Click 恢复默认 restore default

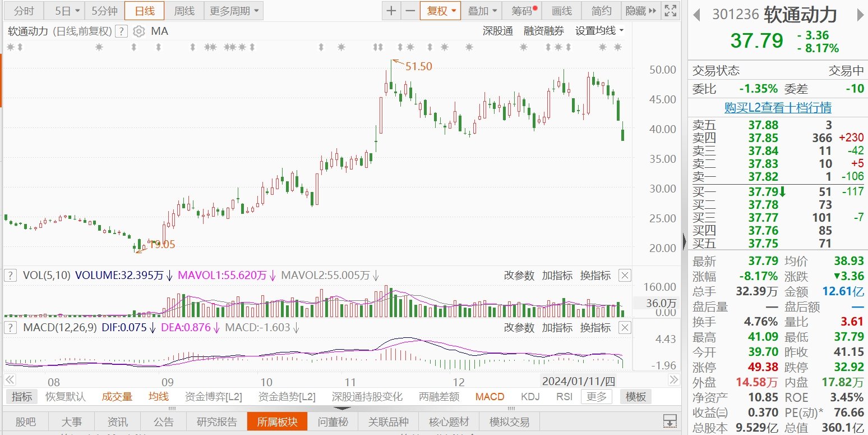point(66,397)
